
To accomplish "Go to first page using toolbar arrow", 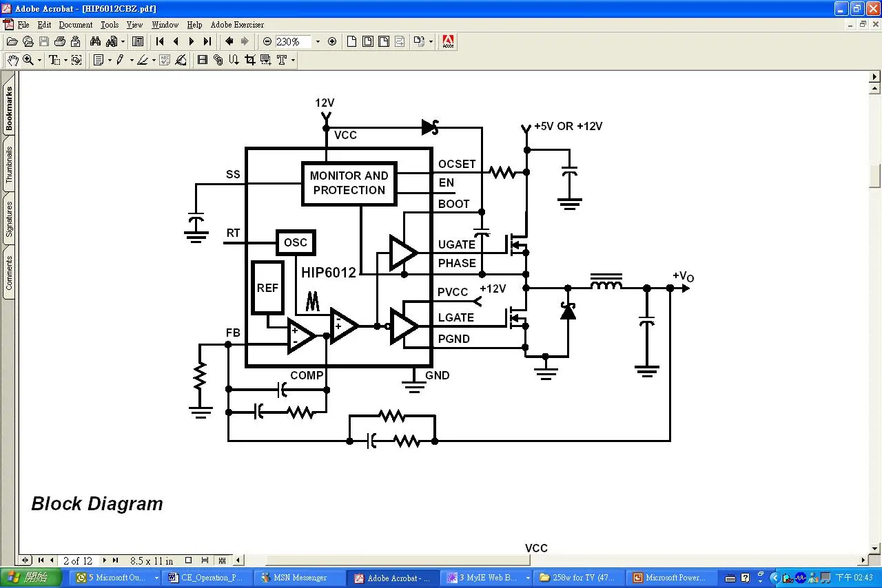I will pos(160,41).
